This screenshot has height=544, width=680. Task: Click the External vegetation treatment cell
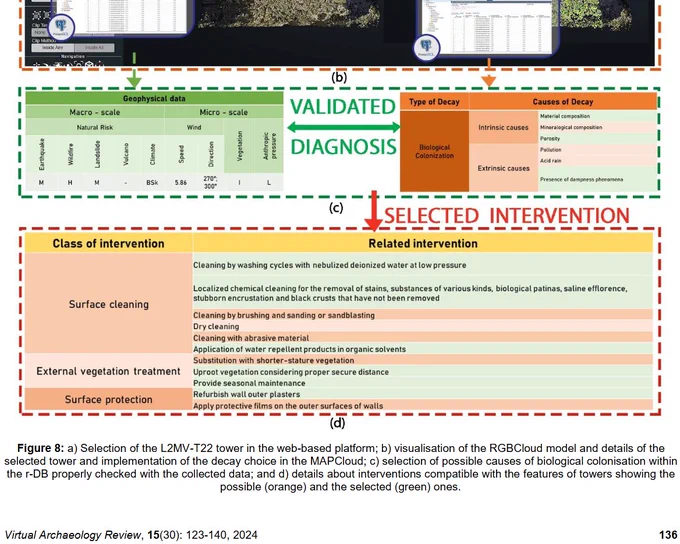point(108,371)
